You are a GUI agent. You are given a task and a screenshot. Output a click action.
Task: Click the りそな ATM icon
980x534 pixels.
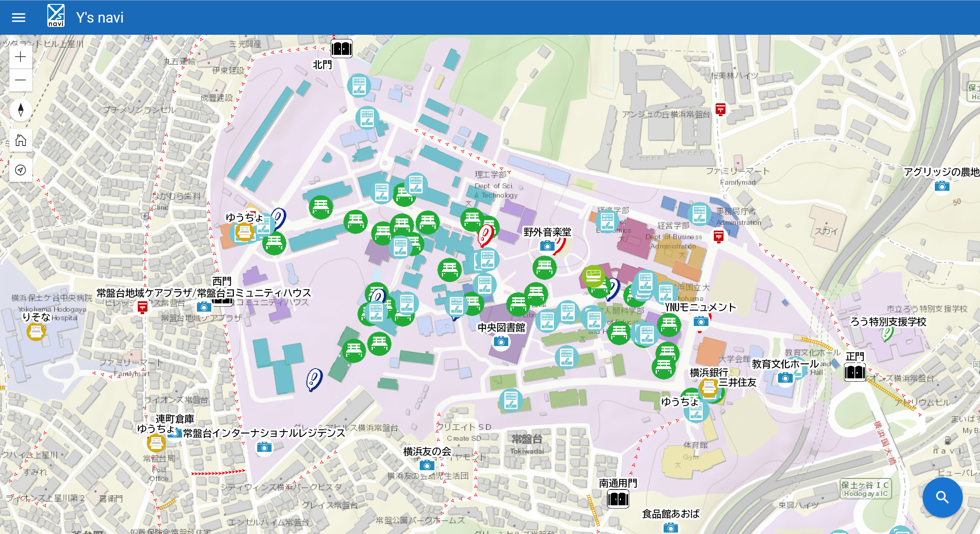tap(36, 332)
